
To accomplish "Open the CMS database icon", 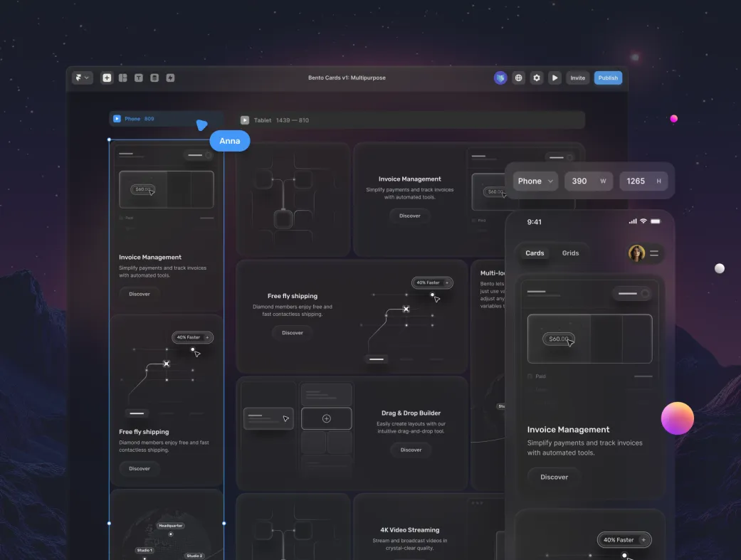I will [154, 78].
